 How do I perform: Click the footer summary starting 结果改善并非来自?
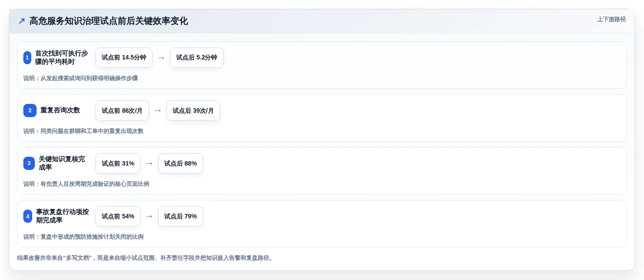(146, 258)
